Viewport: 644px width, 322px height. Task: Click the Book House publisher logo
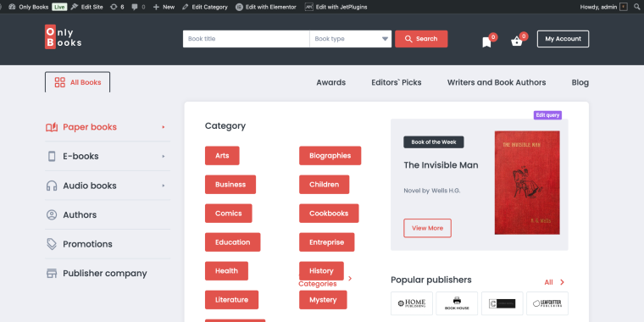click(x=457, y=303)
